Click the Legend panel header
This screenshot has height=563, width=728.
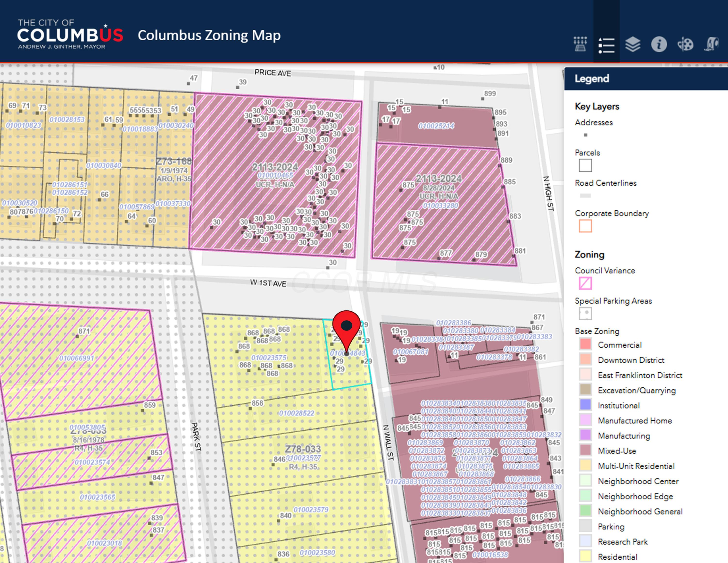click(x=646, y=79)
